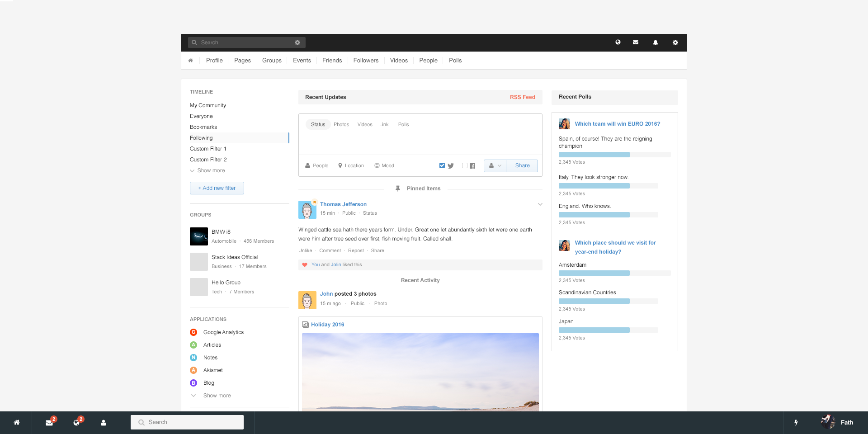Click search options gear inside search box
Image resolution: width=868 pixels, height=434 pixels.
click(x=297, y=42)
